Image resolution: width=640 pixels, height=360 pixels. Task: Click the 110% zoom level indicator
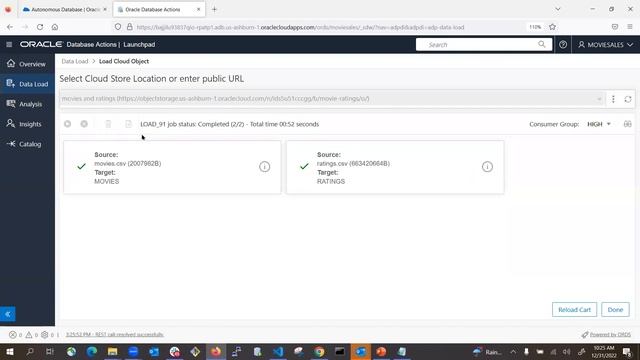click(x=535, y=27)
